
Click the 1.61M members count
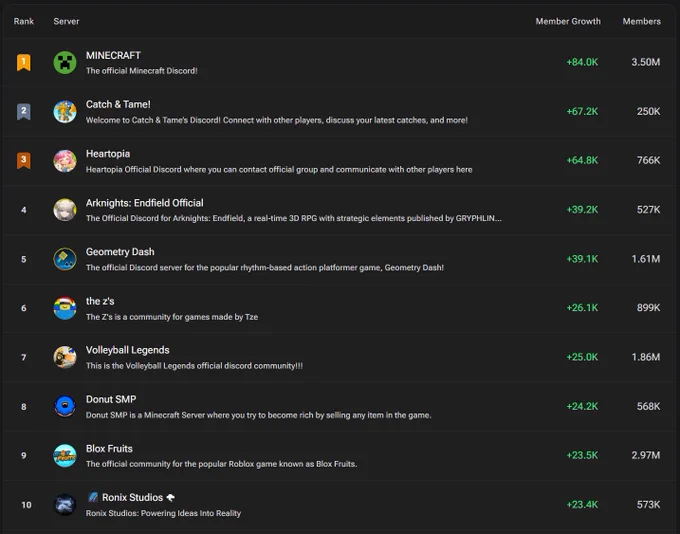646,259
